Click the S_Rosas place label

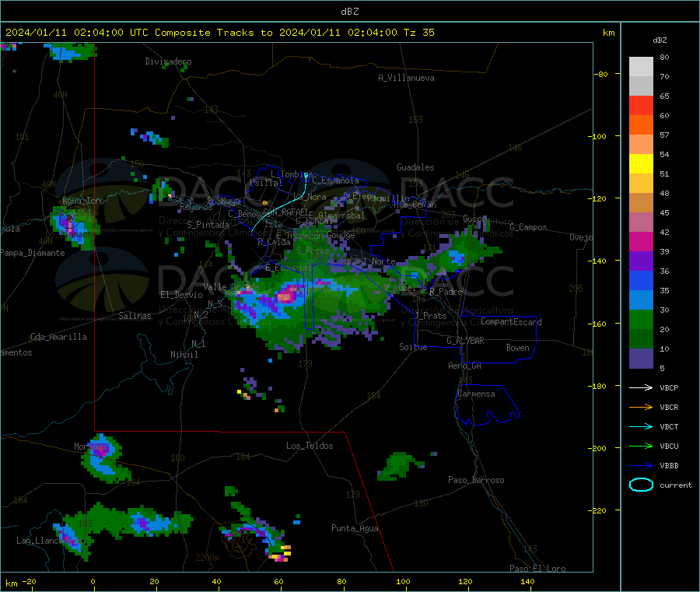coord(313,250)
